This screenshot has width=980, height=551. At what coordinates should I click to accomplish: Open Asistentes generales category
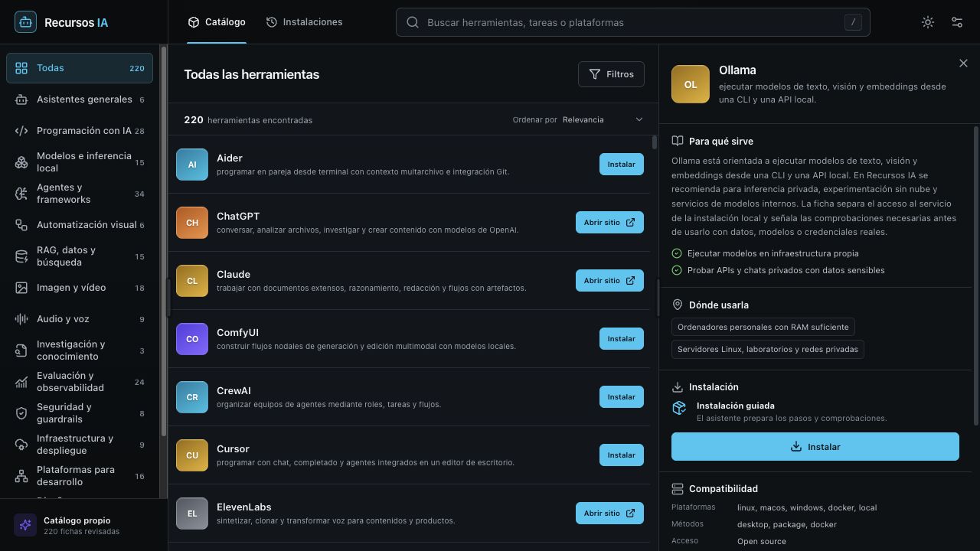coord(80,99)
